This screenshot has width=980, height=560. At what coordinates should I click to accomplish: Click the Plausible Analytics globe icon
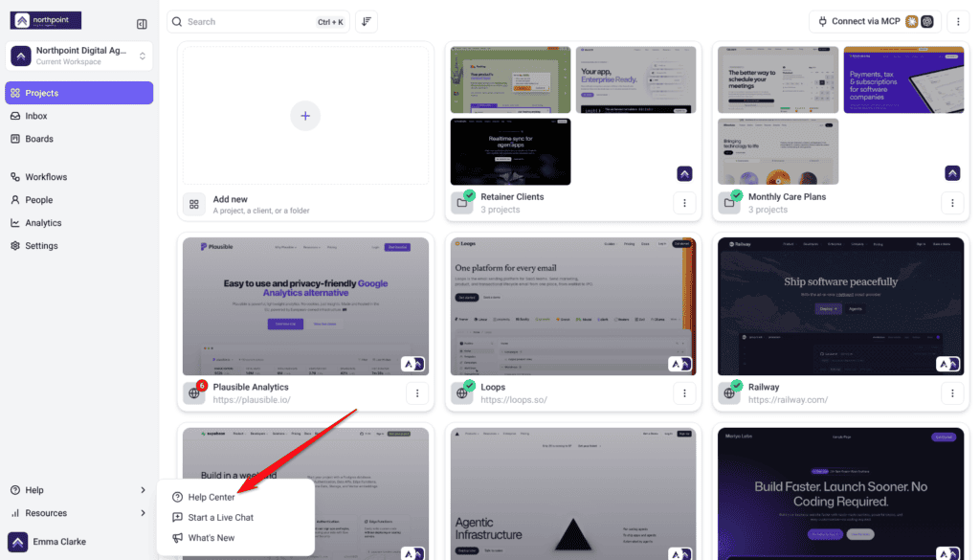pos(193,393)
